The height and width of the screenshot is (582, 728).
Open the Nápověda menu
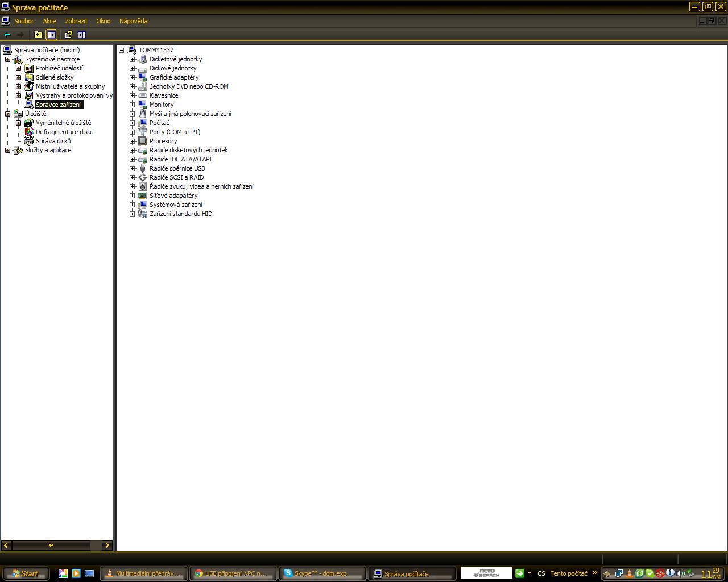[134, 21]
